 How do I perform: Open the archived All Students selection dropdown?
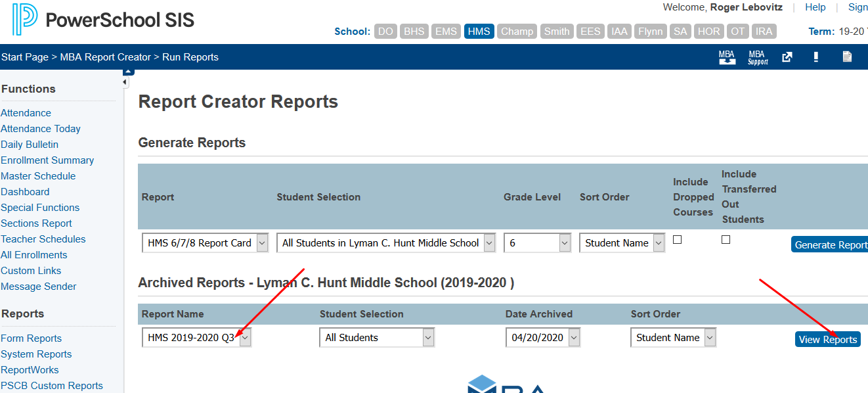pos(377,338)
